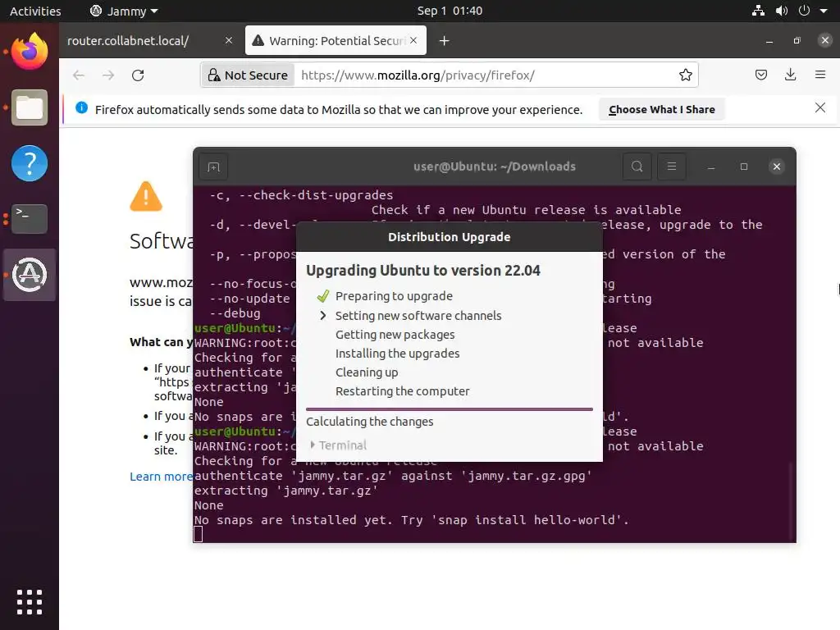
Task: Click the "Restarting the computer" step
Action: coord(402,391)
